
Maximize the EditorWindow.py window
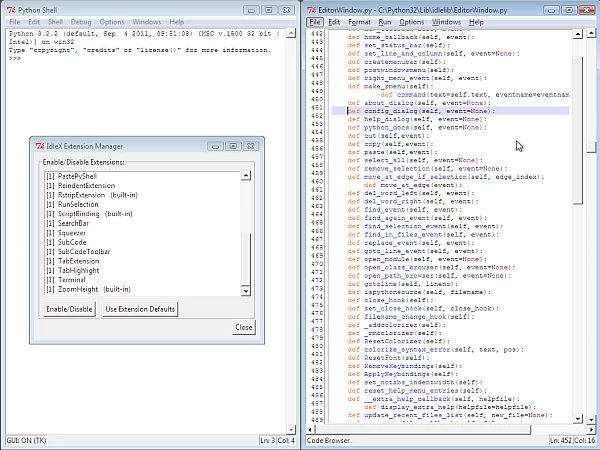pyautogui.click(x=569, y=10)
